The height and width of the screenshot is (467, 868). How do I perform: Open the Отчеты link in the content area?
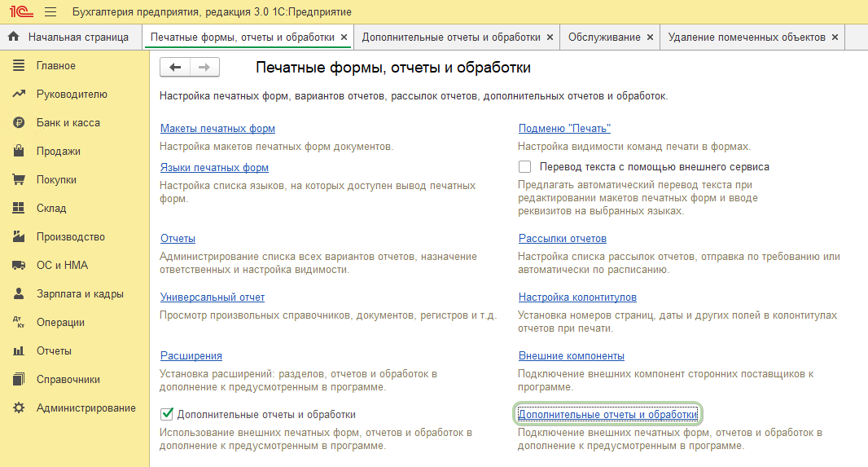pyautogui.click(x=178, y=238)
